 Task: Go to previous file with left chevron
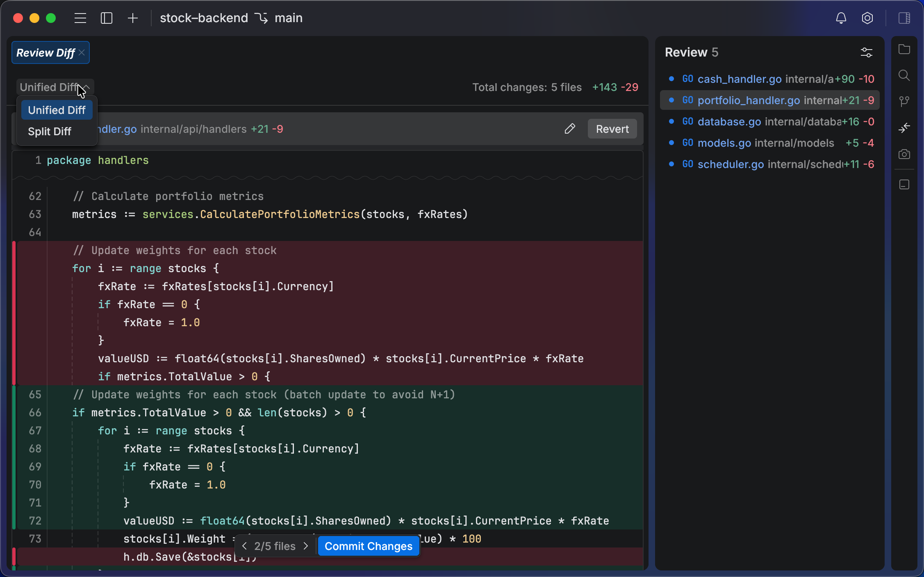[x=244, y=546]
